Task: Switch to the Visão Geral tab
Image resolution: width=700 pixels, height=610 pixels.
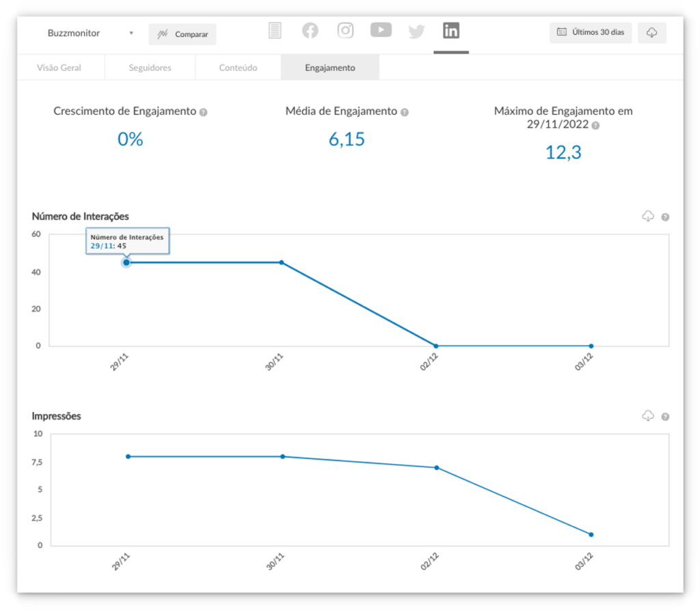Action: tap(59, 68)
